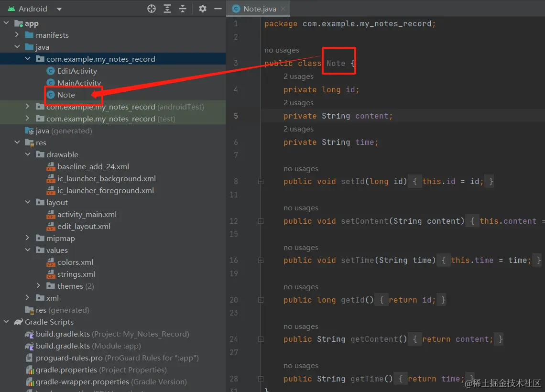The image size is (545, 392).
Task: Collapse the drawable folder
Action: 28,154
